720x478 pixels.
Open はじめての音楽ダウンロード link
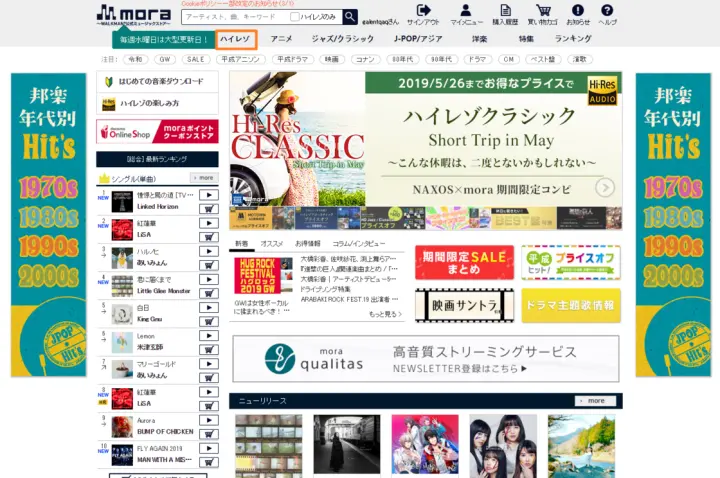(158, 81)
